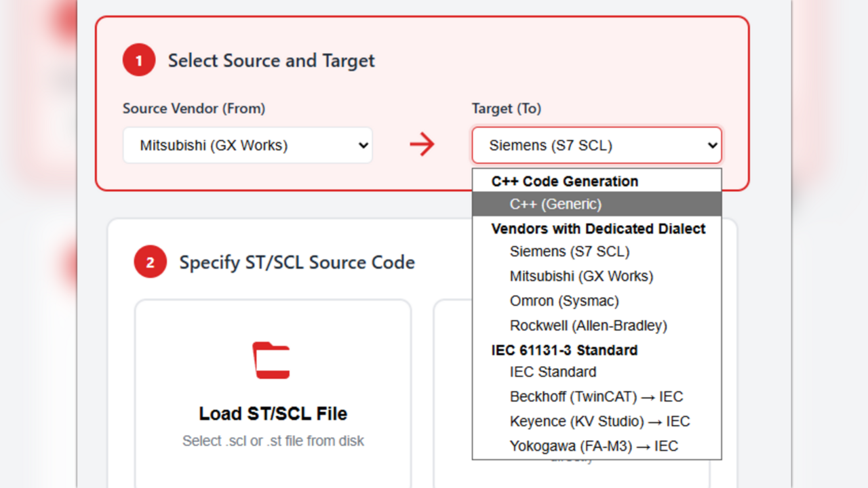Click the 'Select .scl or .st file' hint text
This screenshot has height=488, width=868.
pyautogui.click(x=273, y=441)
